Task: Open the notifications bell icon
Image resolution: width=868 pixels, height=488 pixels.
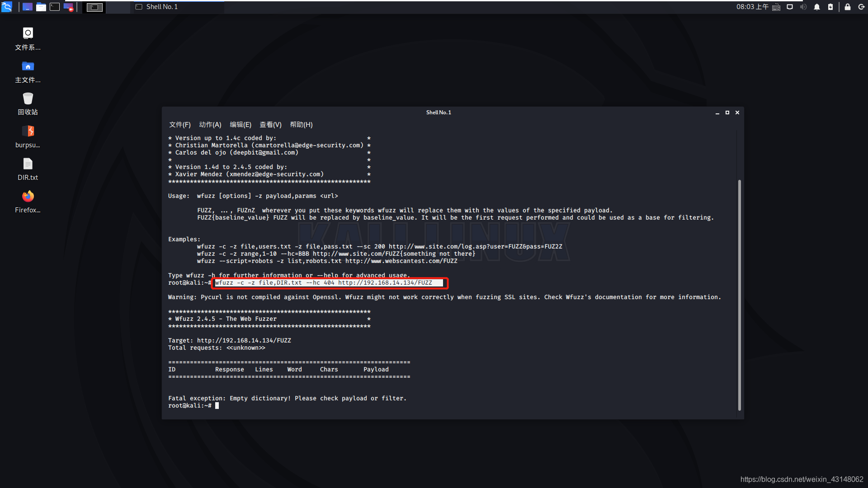Action: click(x=817, y=7)
